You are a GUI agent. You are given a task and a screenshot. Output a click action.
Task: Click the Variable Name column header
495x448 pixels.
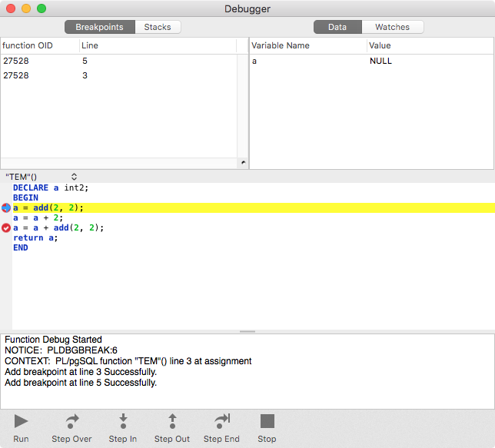(308, 45)
